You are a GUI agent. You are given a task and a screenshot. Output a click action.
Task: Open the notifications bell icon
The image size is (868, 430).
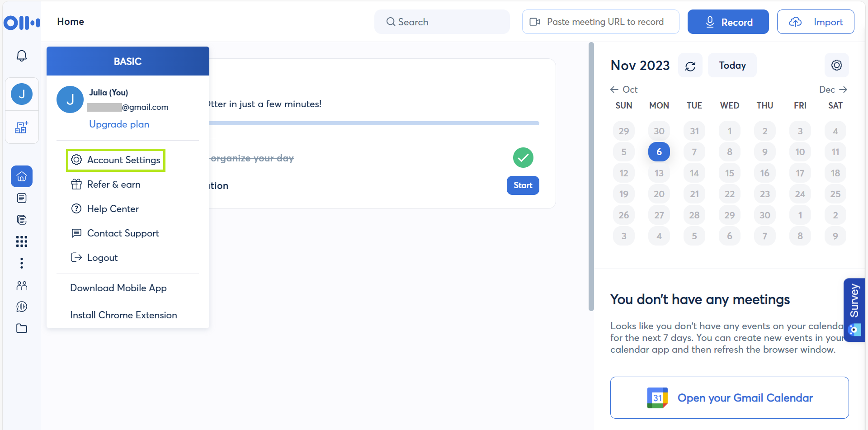pyautogui.click(x=22, y=56)
